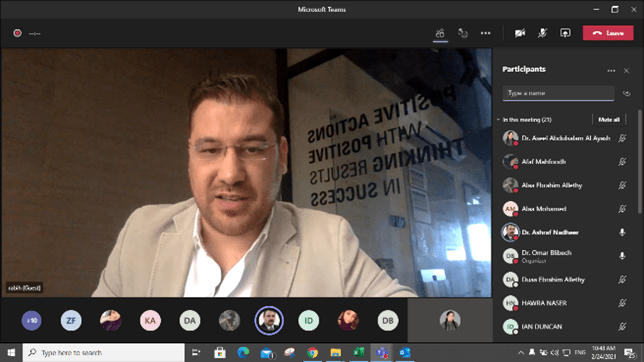Image resolution: width=644 pixels, height=362 pixels.
Task: Mute Dr. Ashraf Nadheer's active microphone
Action: click(622, 232)
